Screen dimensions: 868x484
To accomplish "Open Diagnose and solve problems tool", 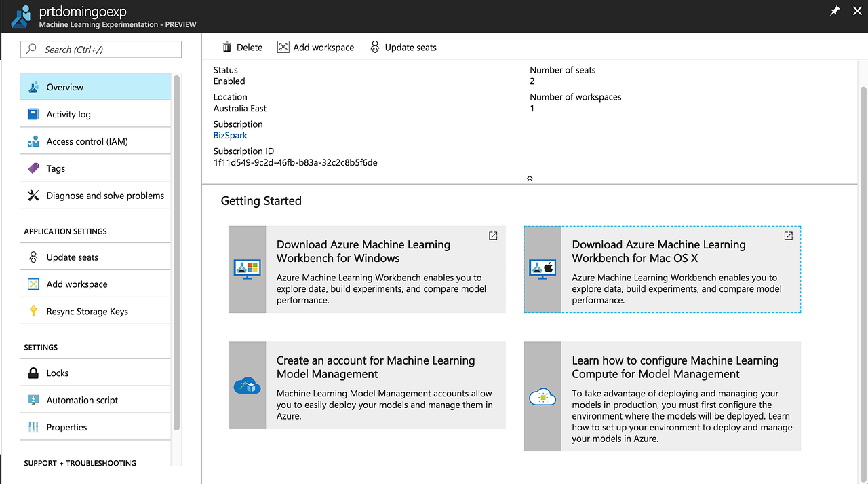I will (33, 195).
